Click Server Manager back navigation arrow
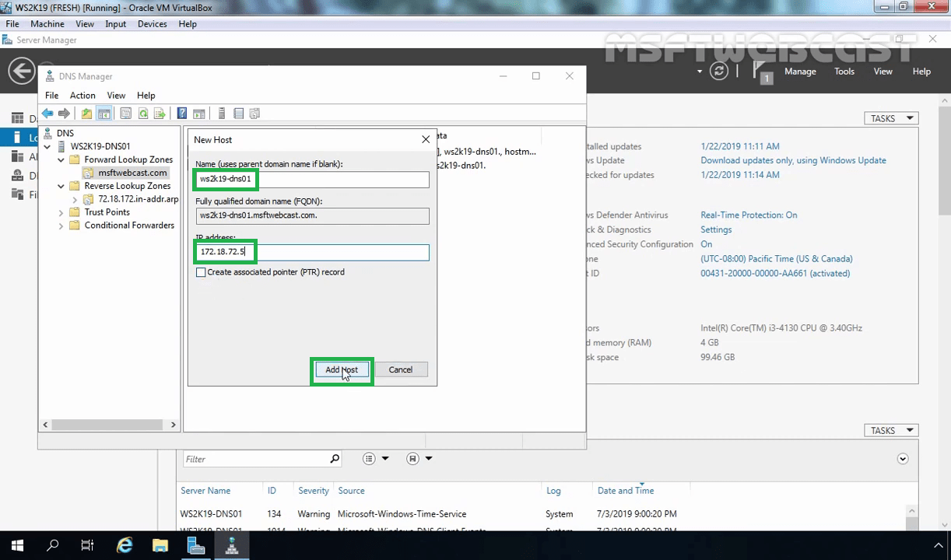 (21, 71)
